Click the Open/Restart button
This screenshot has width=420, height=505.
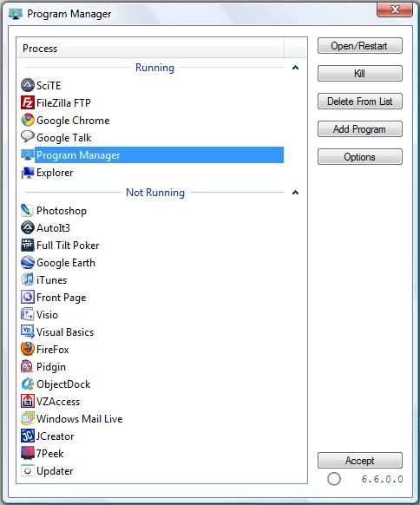point(360,46)
